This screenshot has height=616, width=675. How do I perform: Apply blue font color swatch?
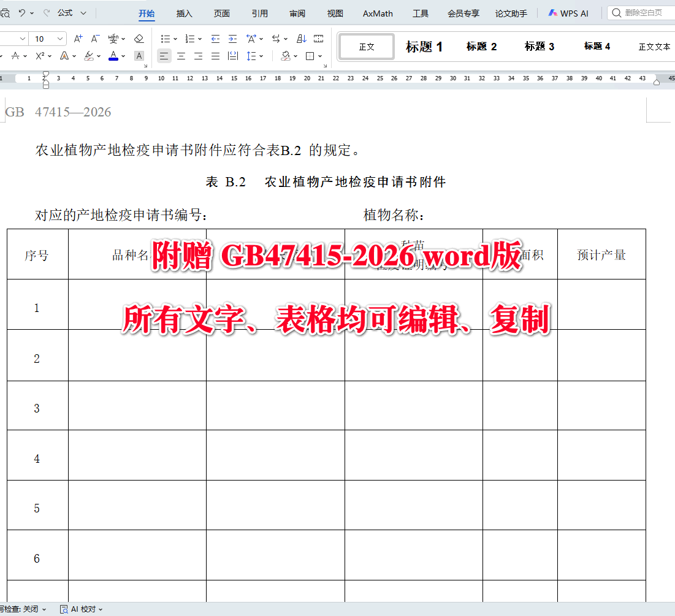tap(113, 56)
